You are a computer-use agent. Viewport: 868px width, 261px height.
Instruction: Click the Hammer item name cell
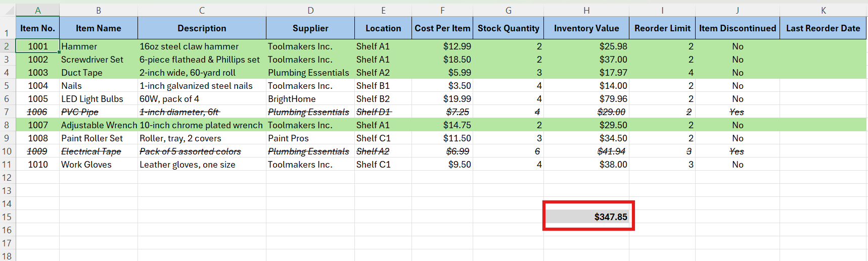pyautogui.click(x=98, y=46)
